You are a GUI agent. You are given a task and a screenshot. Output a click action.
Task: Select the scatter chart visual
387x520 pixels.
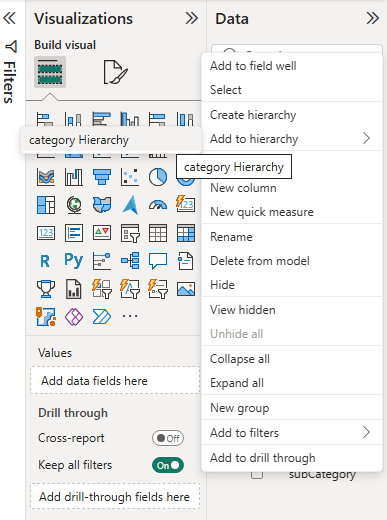[x=130, y=177]
